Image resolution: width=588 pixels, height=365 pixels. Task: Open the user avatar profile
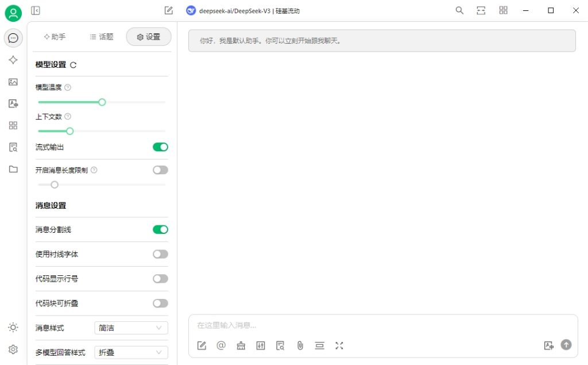click(13, 13)
